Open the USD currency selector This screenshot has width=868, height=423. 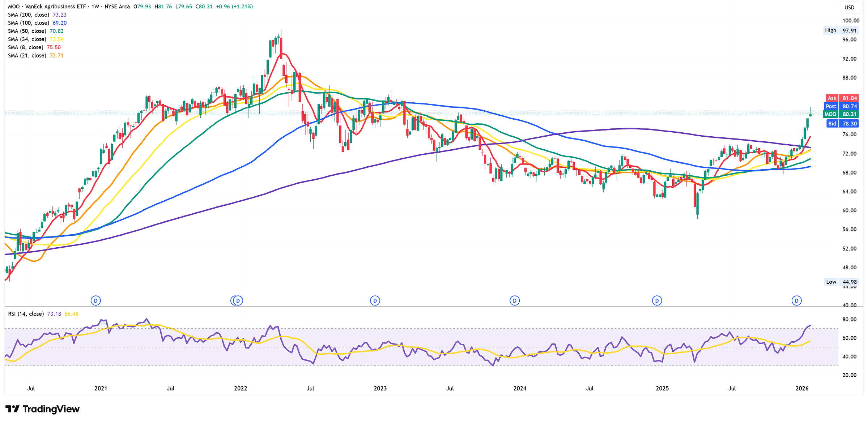850,7
